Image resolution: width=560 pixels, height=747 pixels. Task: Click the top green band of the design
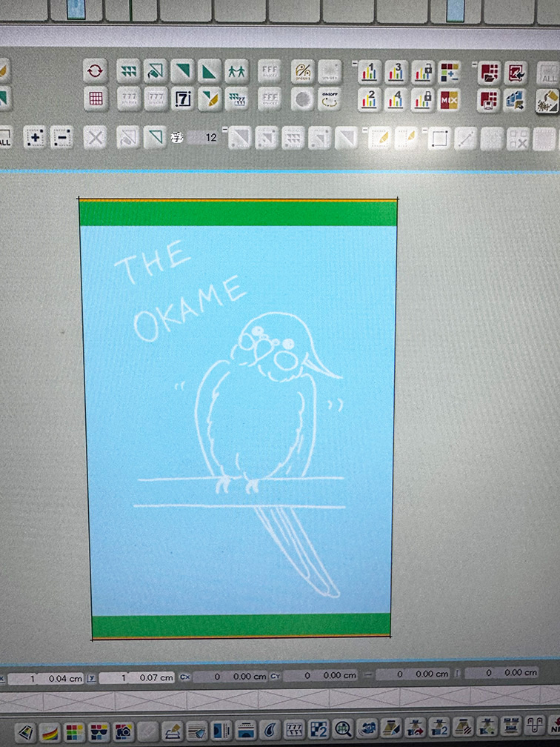tap(238, 213)
